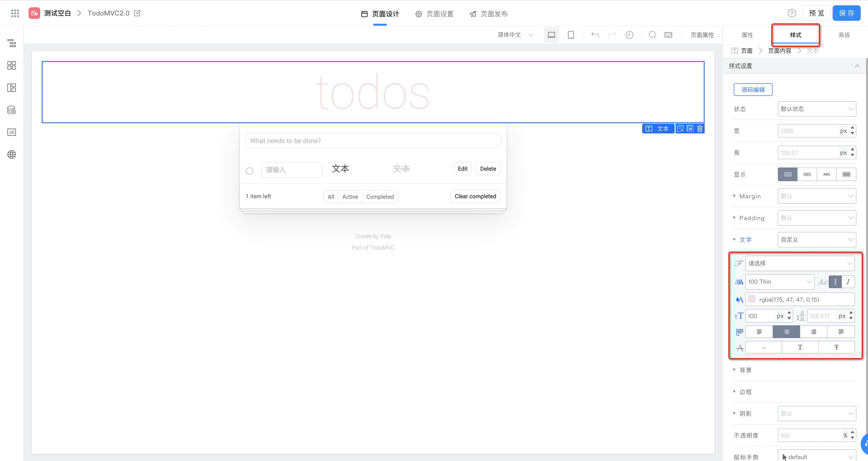This screenshot has width=868, height=461.
Task: Open the outline tree panel icon
Action: (x=11, y=43)
